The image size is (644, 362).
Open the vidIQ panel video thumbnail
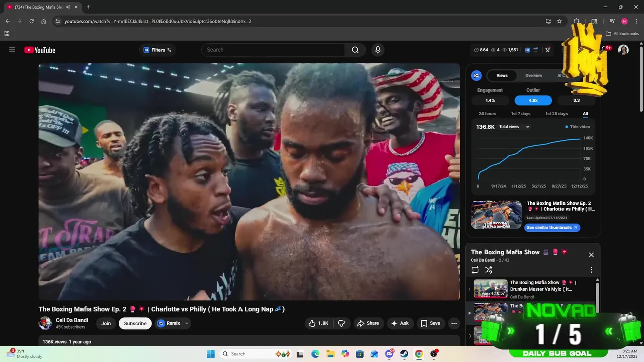click(497, 215)
